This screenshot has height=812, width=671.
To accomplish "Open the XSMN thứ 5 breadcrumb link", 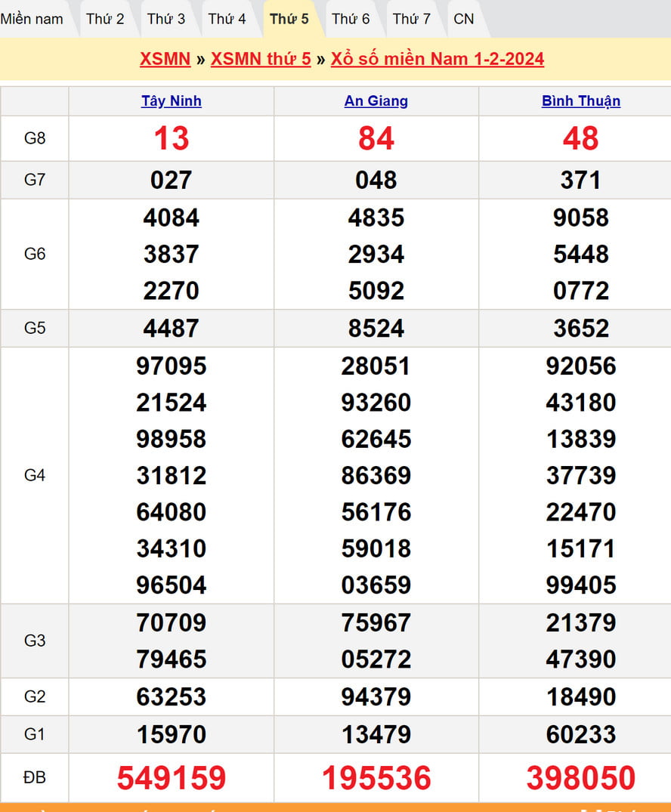I will (261, 59).
